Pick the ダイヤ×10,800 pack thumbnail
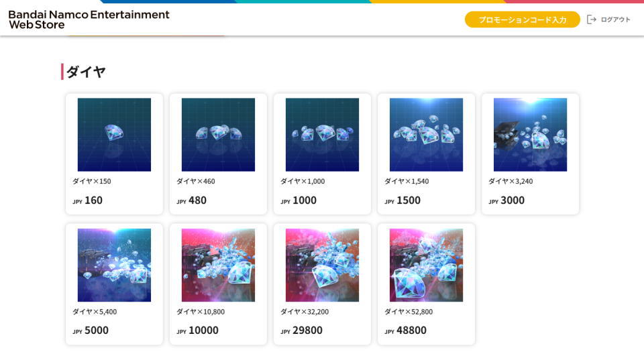This screenshot has height=362, width=644. 218,265
